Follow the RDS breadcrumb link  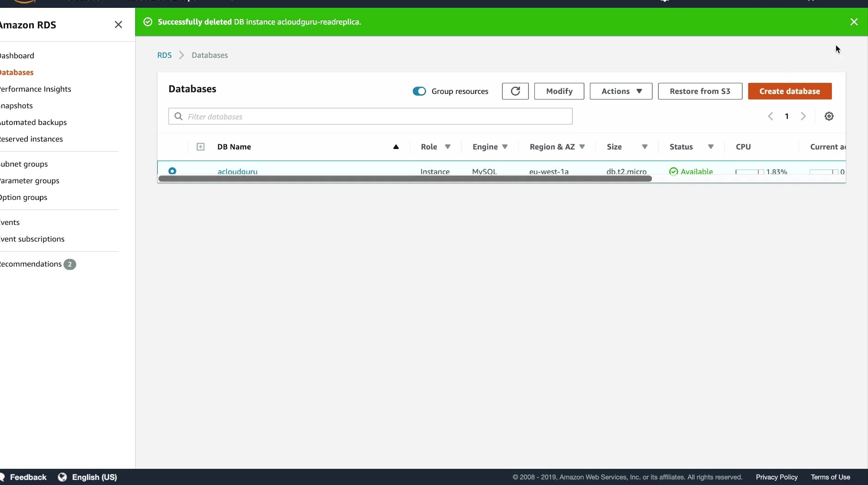pyautogui.click(x=164, y=55)
